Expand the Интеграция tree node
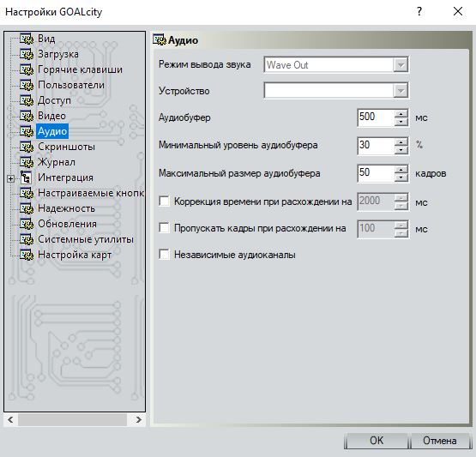Image resolution: width=476 pixels, height=457 pixels. [10, 178]
